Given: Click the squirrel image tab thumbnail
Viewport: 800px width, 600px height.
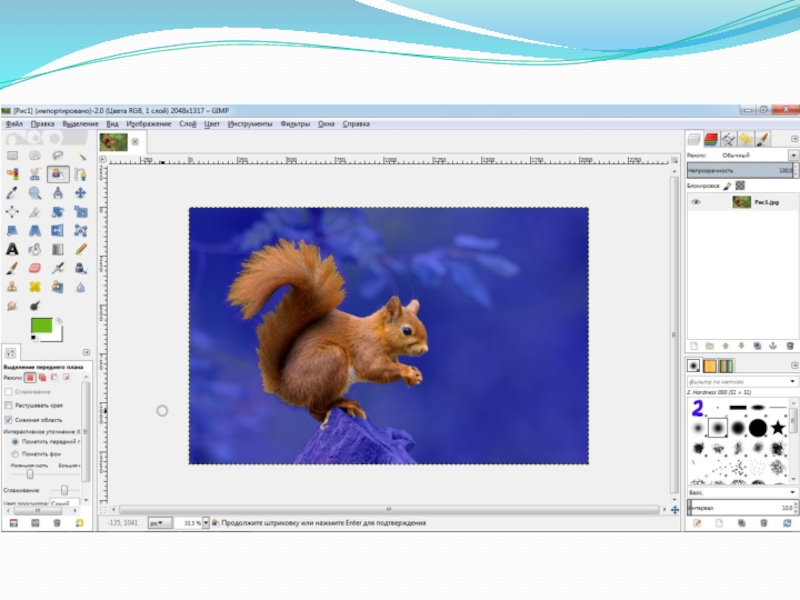Looking at the screenshot, I should coord(113,142).
